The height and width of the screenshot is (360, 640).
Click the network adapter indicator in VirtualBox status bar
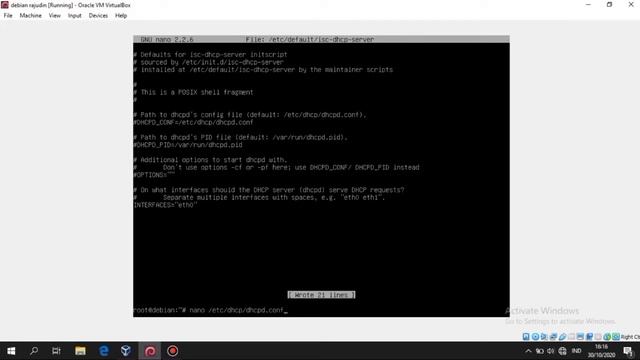click(553, 336)
